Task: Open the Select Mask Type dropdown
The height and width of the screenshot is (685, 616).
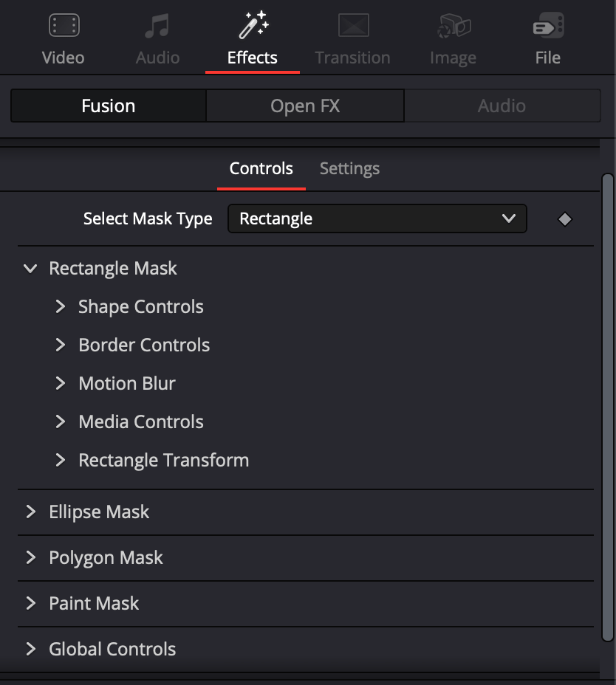Action: coord(377,218)
